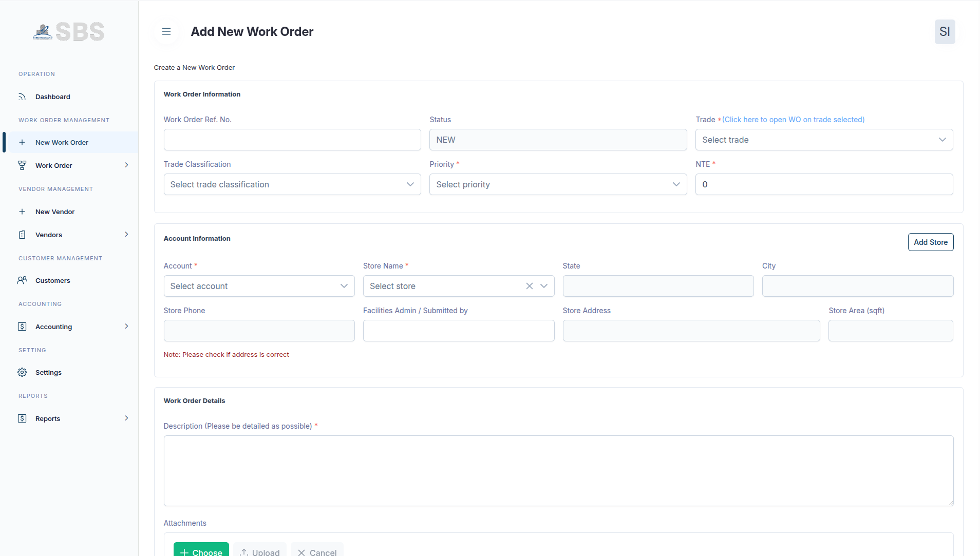
Task: Click the plus icon beside New Vendor
Action: [22, 212]
